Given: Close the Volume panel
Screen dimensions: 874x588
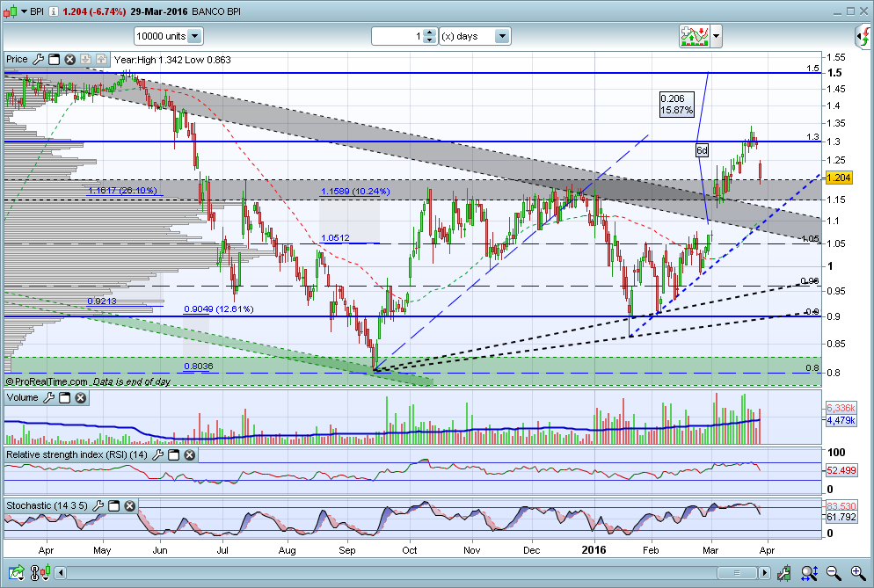Looking at the screenshot, I should (80, 397).
